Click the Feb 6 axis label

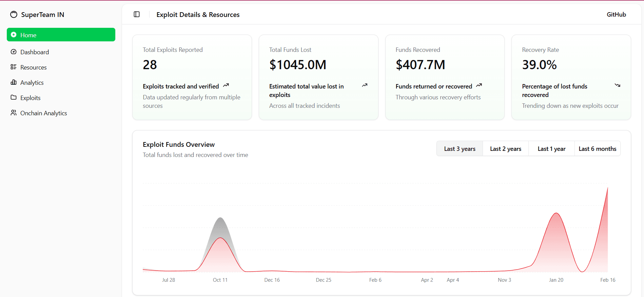(375, 280)
